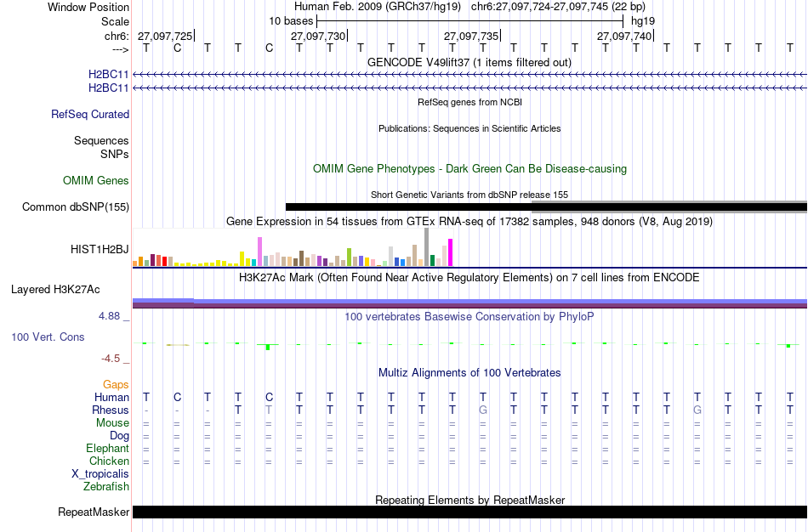Click the second H2BC11 gene label
808x532 pixels.
[x=108, y=88]
